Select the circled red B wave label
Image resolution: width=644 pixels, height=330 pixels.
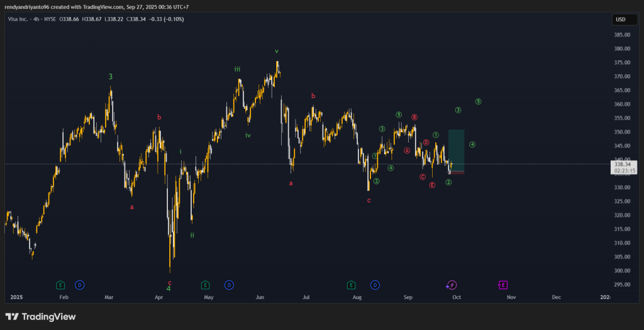(414, 117)
